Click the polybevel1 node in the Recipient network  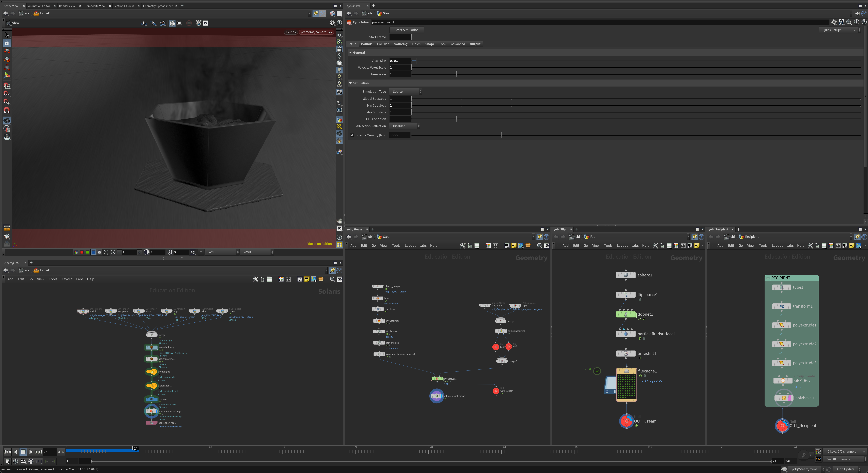(783, 398)
